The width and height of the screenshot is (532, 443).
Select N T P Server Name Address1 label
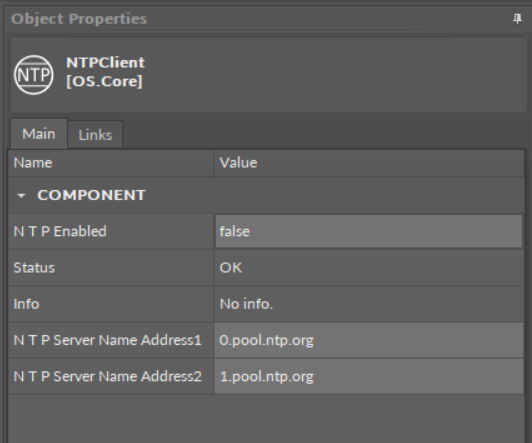pos(108,340)
